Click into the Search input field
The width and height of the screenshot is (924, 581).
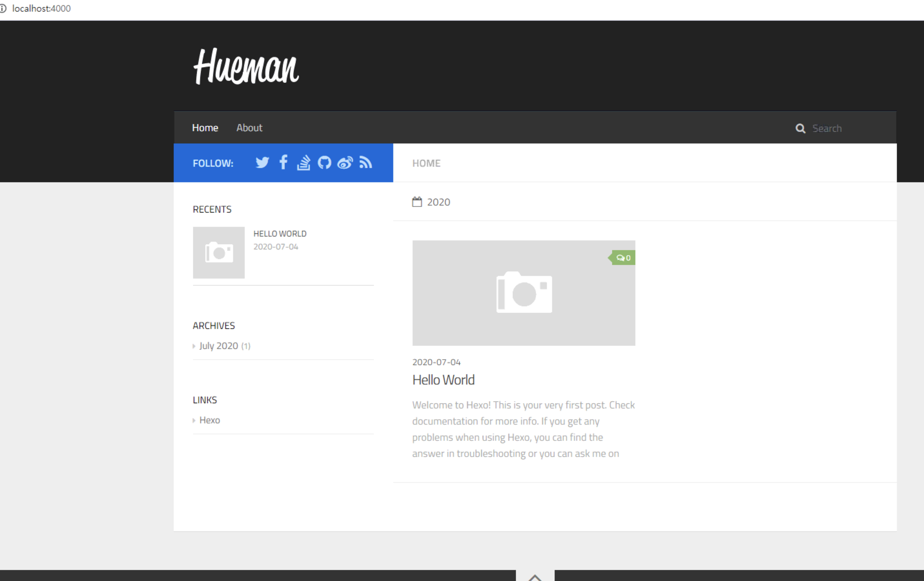click(x=844, y=128)
